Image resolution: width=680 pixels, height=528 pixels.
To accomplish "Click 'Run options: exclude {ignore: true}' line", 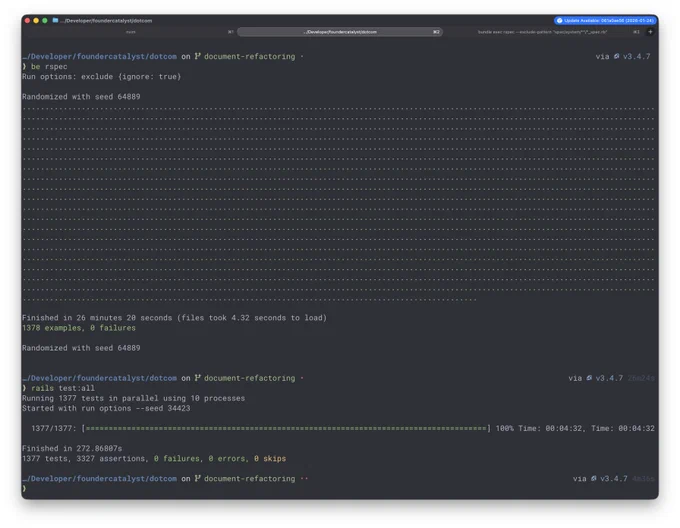I will pyautogui.click(x=101, y=76).
